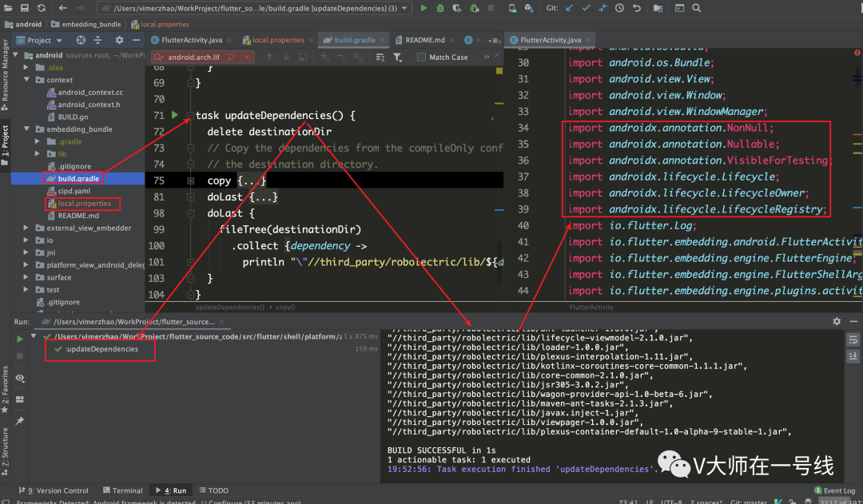This screenshot has height=504, width=863.
Task: Collapse the context folder
Action: pyautogui.click(x=26, y=80)
